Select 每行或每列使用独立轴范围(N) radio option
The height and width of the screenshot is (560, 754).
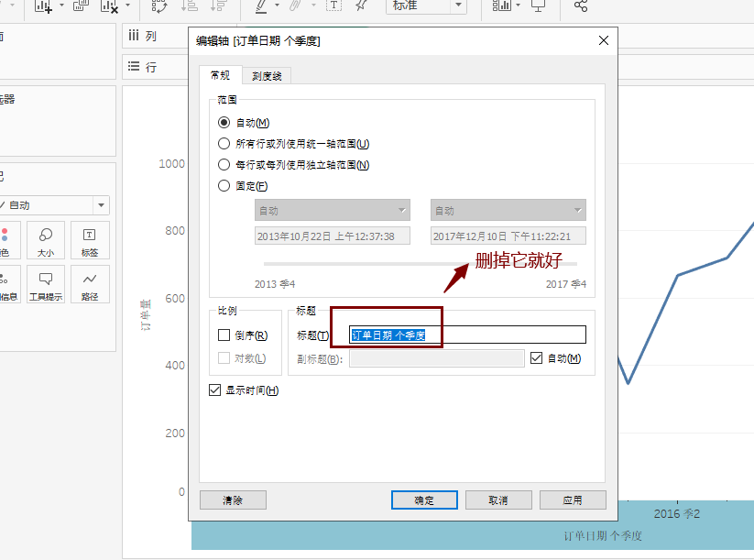224,165
